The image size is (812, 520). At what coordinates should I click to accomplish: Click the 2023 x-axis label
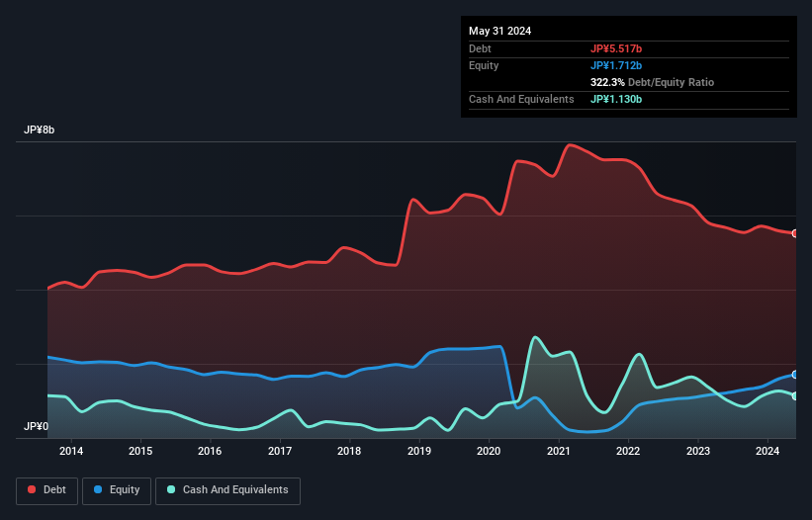(698, 451)
